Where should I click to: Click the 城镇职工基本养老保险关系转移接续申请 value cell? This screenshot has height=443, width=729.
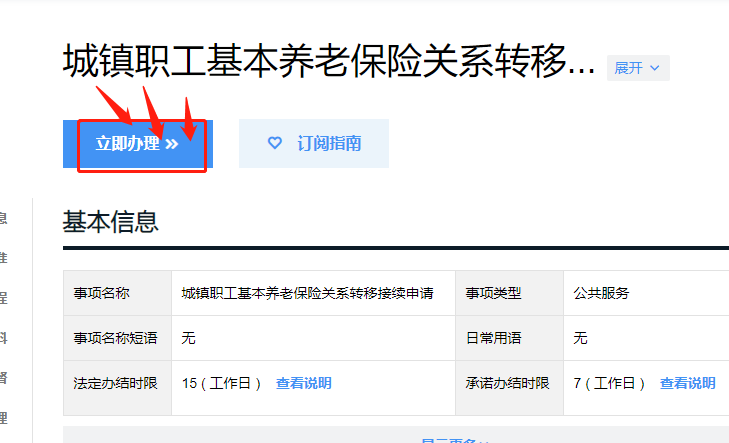coord(313,293)
